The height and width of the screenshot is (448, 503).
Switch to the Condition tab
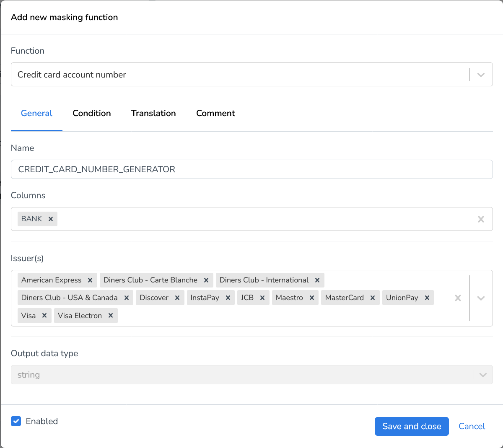[91, 113]
